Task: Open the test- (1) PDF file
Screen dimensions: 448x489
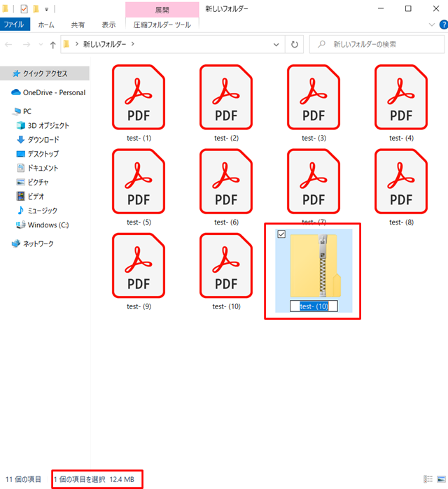Action: pyautogui.click(x=139, y=97)
